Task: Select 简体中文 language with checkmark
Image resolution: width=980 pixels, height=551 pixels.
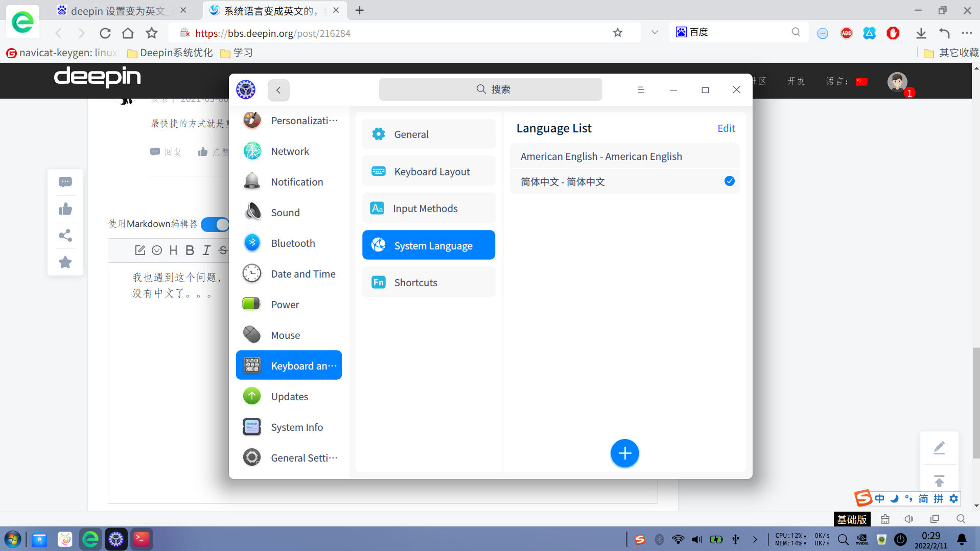Action: [x=624, y=181]
